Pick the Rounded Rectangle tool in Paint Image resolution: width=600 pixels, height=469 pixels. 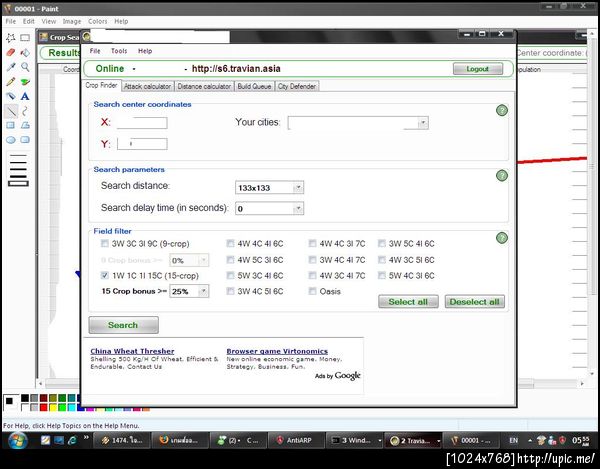25,140
